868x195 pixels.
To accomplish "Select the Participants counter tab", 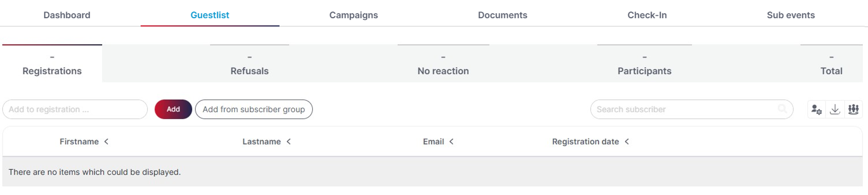I will [x=644, y=64].
